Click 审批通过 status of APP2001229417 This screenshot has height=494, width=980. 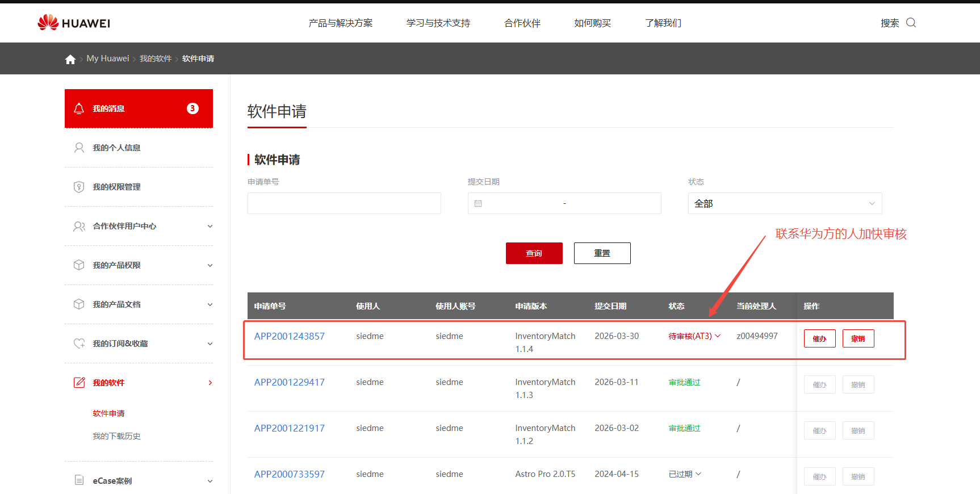pyautogui.click(x=685, y=382)
